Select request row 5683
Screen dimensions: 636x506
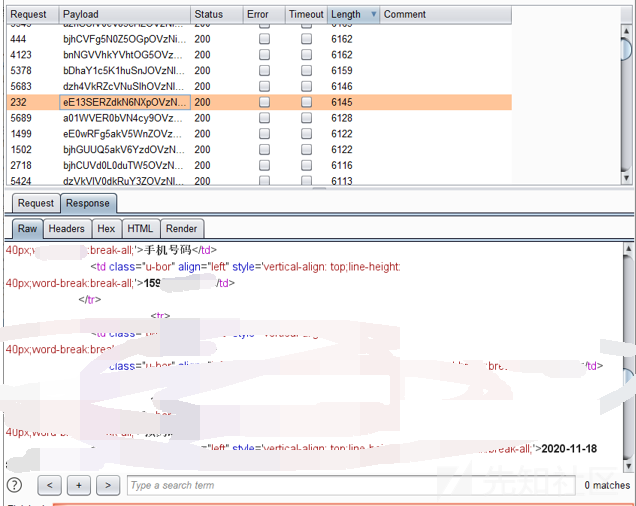259,86
